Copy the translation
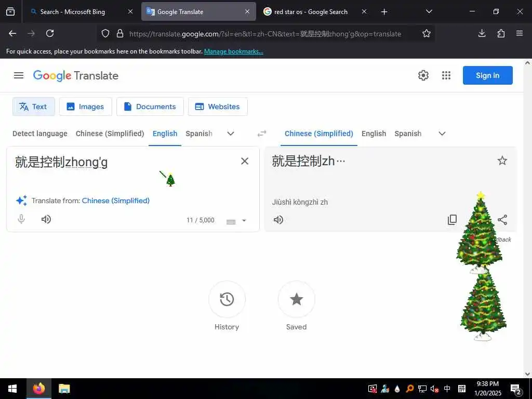Screen dimensions: 532x399 pos(453,220)
